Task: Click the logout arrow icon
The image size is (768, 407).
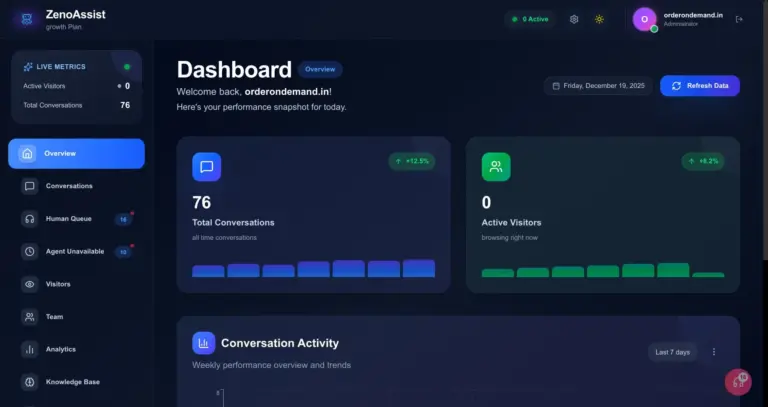Action: 739,19
